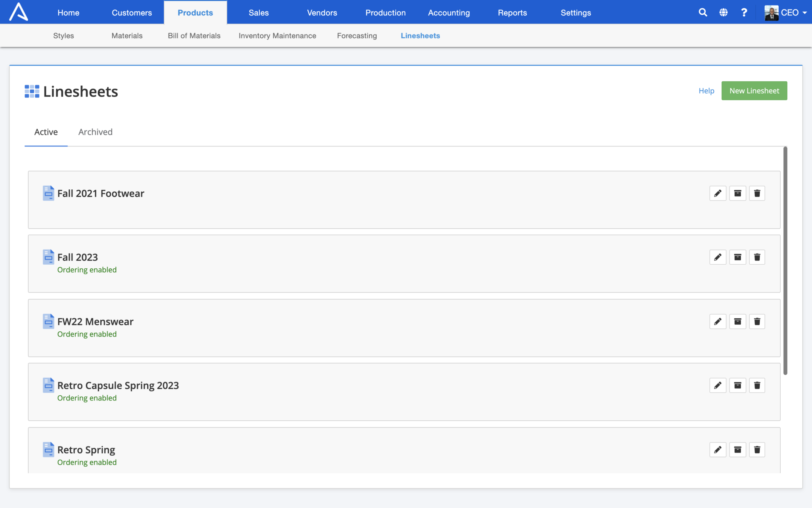Go to Bill of Materials submenu
This screenshot has height=508, width=812.
click(x=194, y=36)
